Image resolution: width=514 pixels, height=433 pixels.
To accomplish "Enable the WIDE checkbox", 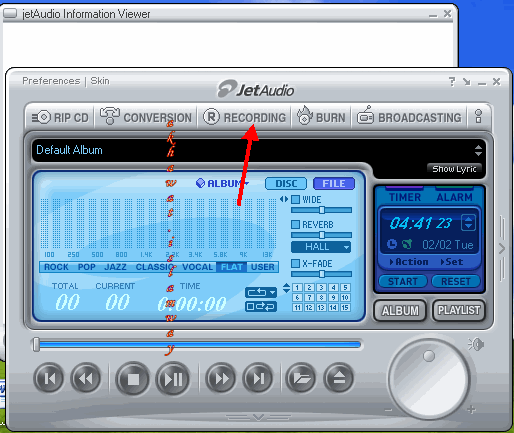I will pyautogui.click(x=296, y=199).
